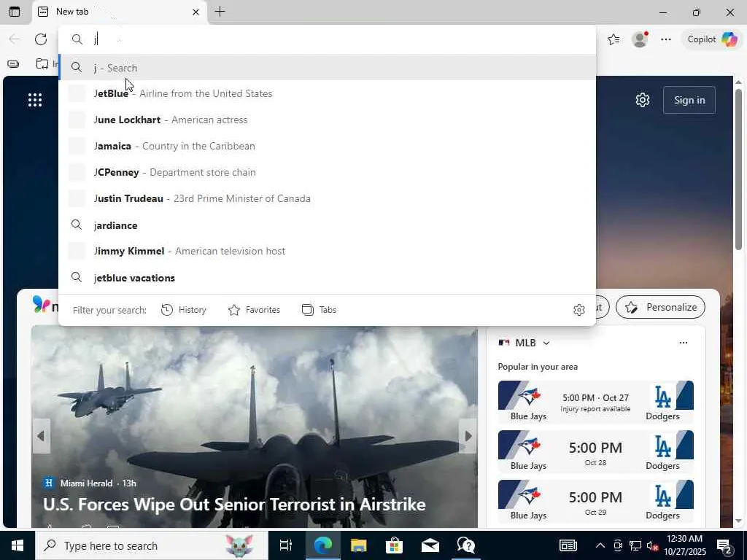Viewport: 747px width, 560px height.
Task: Filter search by History
Action: 183,310
